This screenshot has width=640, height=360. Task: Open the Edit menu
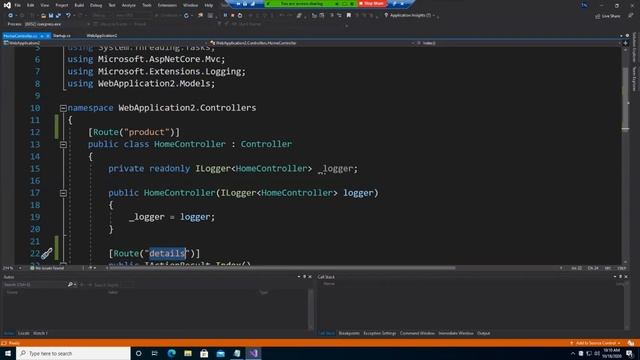(x=31, y=5)
